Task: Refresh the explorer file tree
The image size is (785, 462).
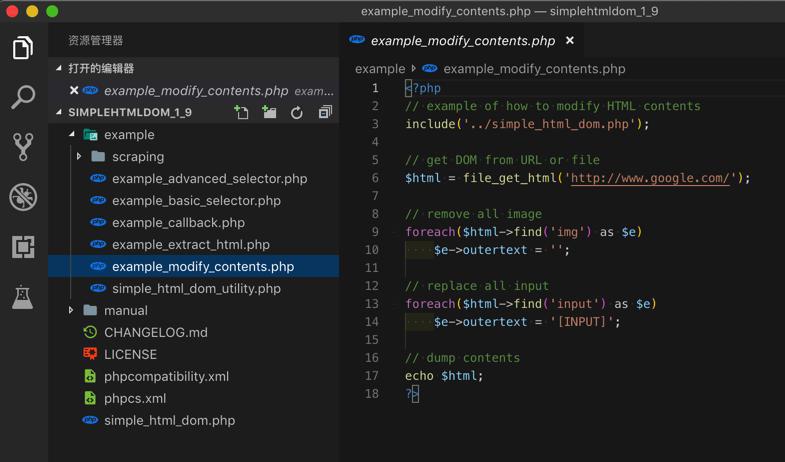Action: coord(297,113)
